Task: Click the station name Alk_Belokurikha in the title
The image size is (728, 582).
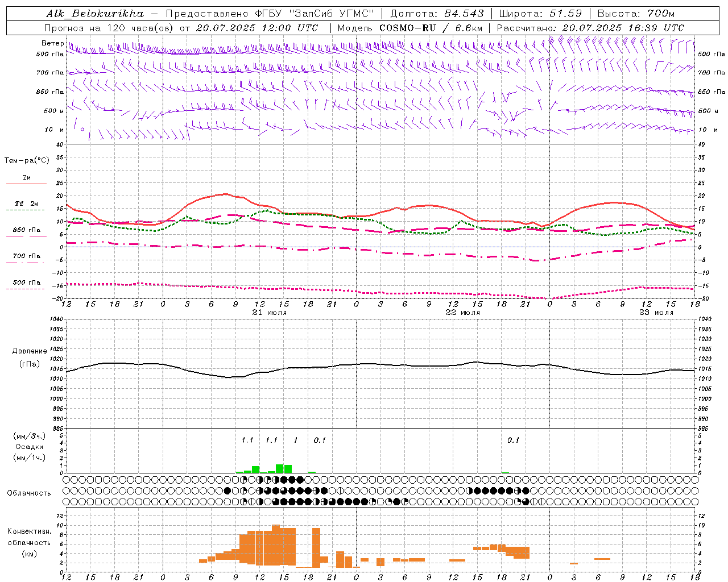Action: coord(95,14)
